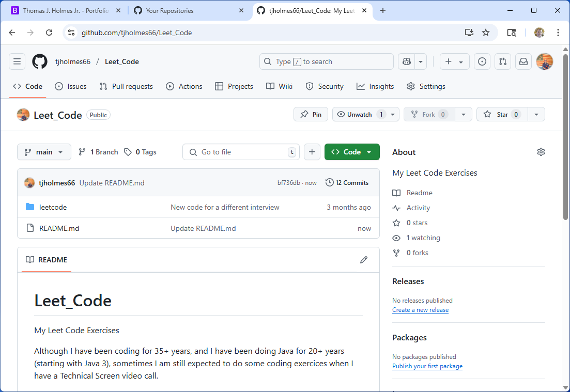Reload the current page

49,33
